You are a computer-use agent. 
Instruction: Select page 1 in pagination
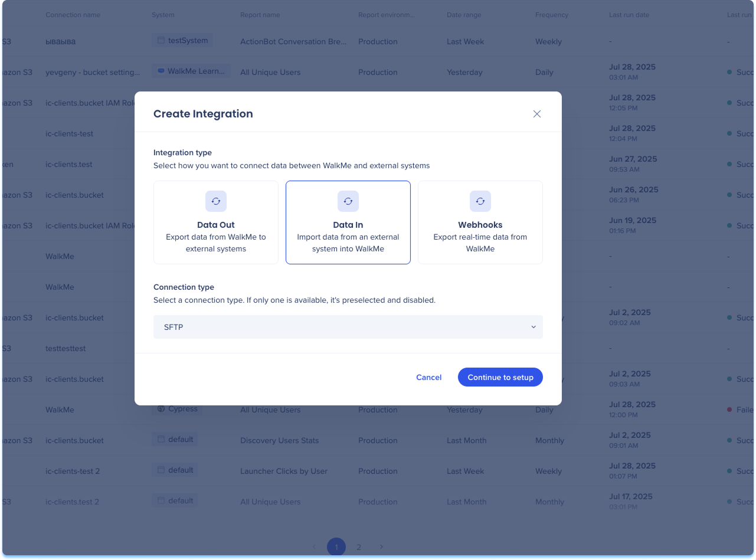tap(336, 547)
